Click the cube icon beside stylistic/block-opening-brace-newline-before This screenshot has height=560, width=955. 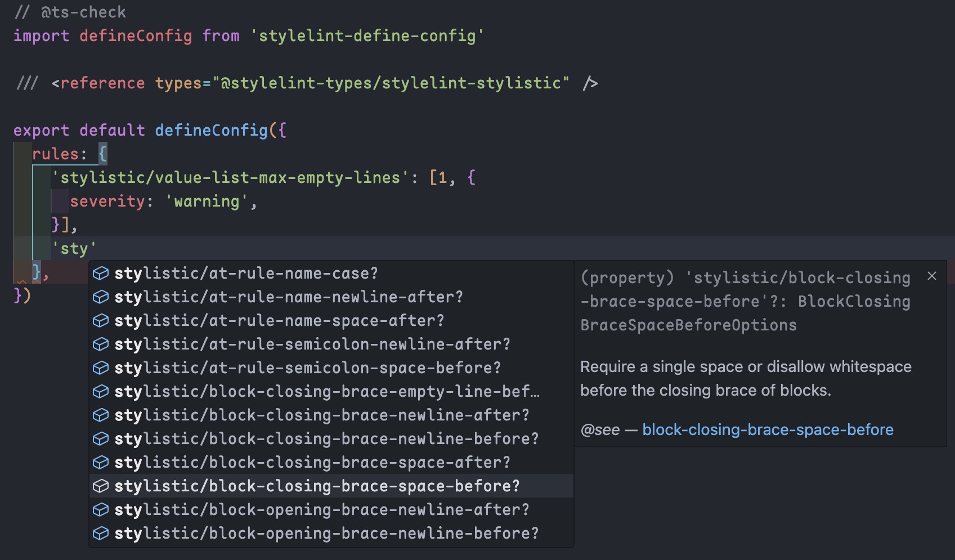click(101, 534)
